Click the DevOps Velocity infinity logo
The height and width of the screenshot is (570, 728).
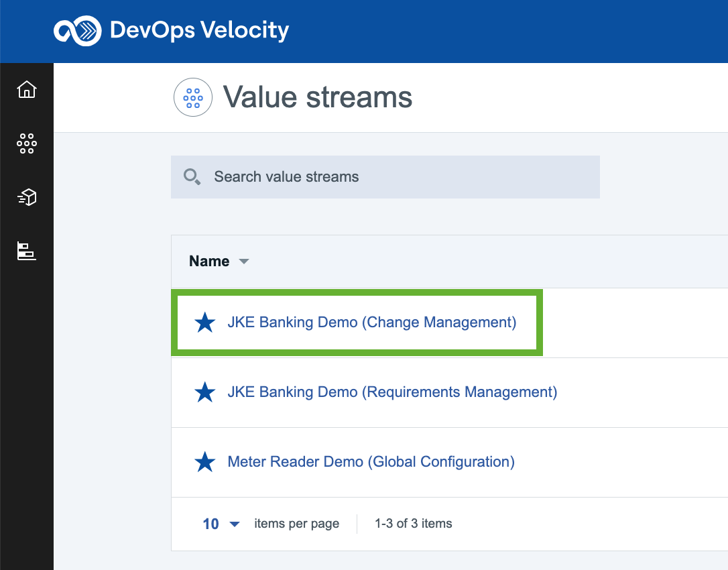pos(78,31)
